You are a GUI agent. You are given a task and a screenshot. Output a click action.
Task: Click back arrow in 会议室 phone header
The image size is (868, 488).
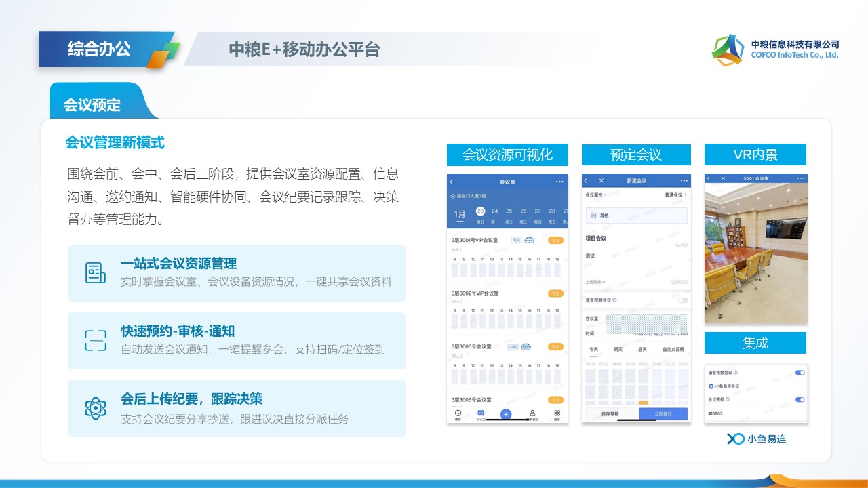(x=452, y=182)
